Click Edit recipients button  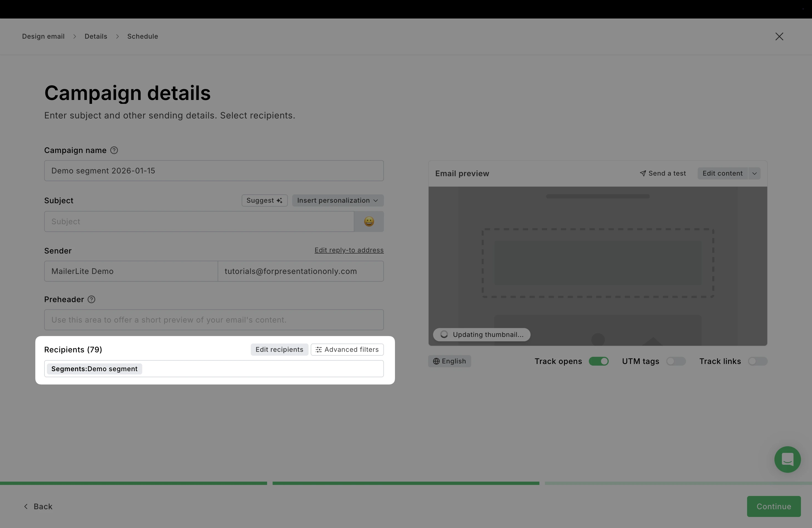click(279, 350)
